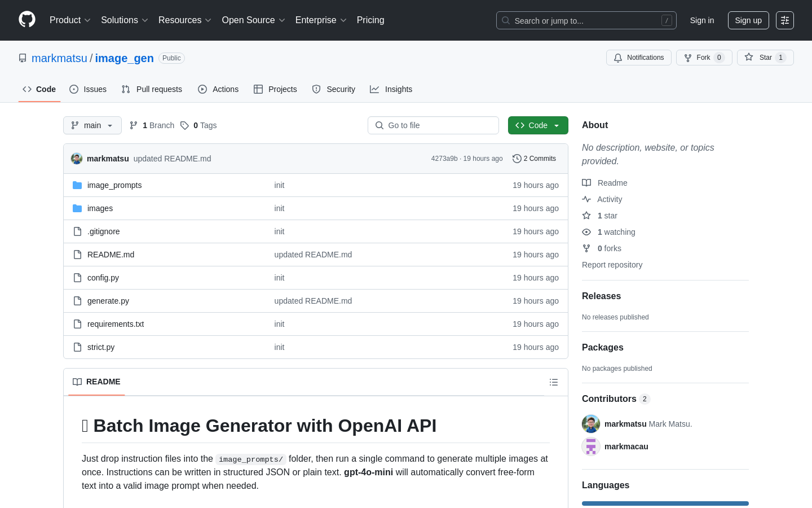
Task: Expand the Resources menu
Action: (185, 20)
